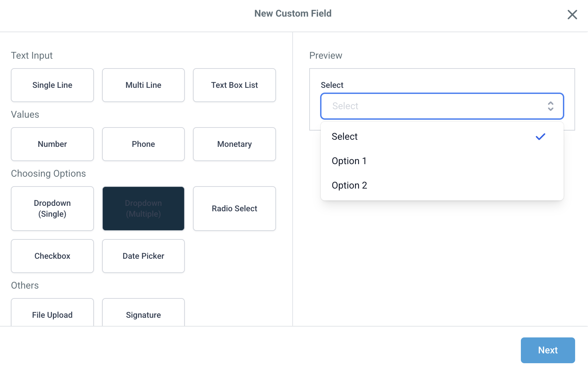The image size is (588, 371).
Task: Select Dropdown (Single) field type
Action: [52, 209]
